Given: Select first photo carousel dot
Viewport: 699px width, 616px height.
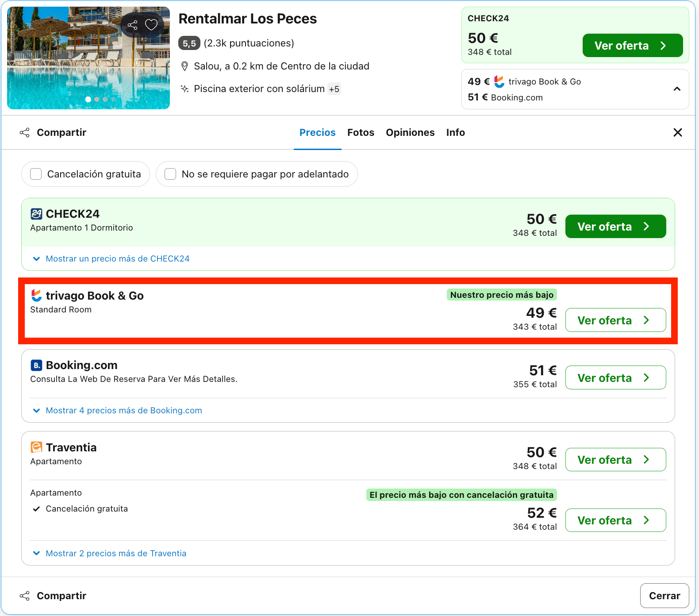Looking at the screenshot, I should pyautogui.click(x=88, y=99).
